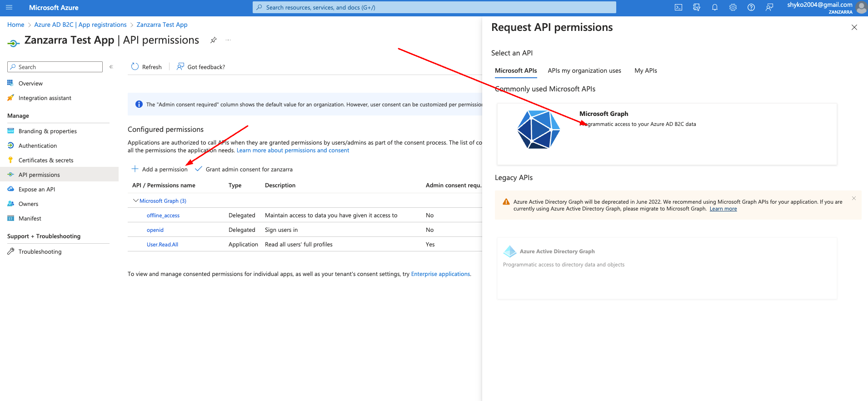Click the sidebar Search field
The image size is (868, 401).
click(x=55, y=67)
